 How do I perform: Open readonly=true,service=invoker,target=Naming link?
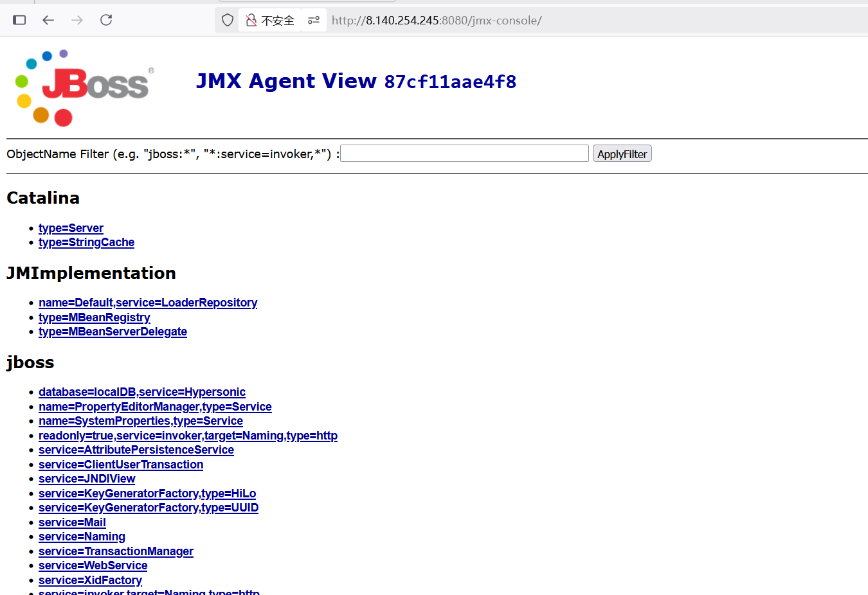pyautogui.click(x=188, y=436)
